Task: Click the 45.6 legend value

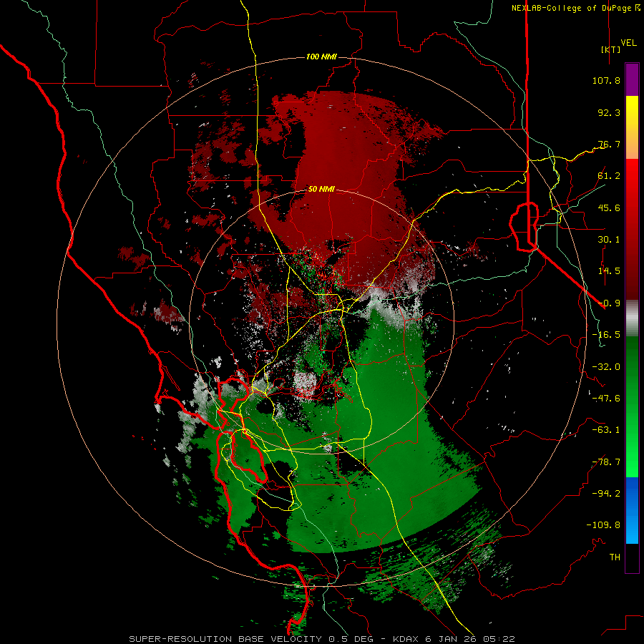Action: [x=609, y=208]
